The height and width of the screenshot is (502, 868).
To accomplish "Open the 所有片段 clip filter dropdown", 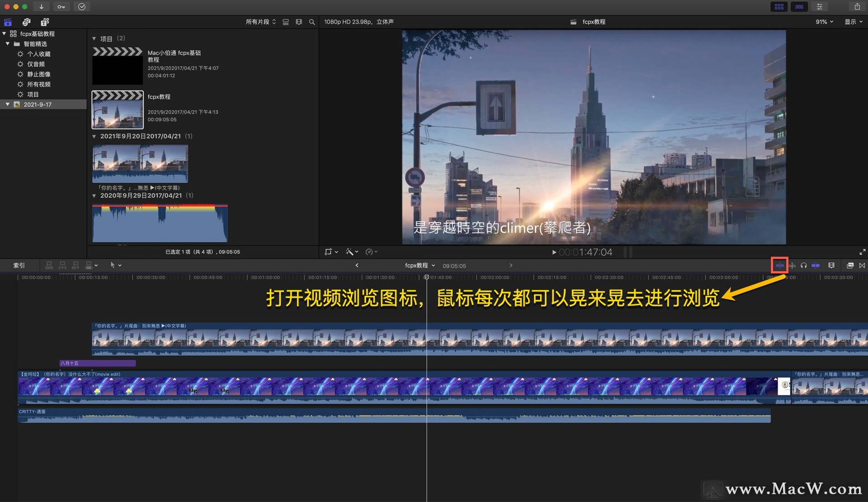I will click(x=260, y=22).
